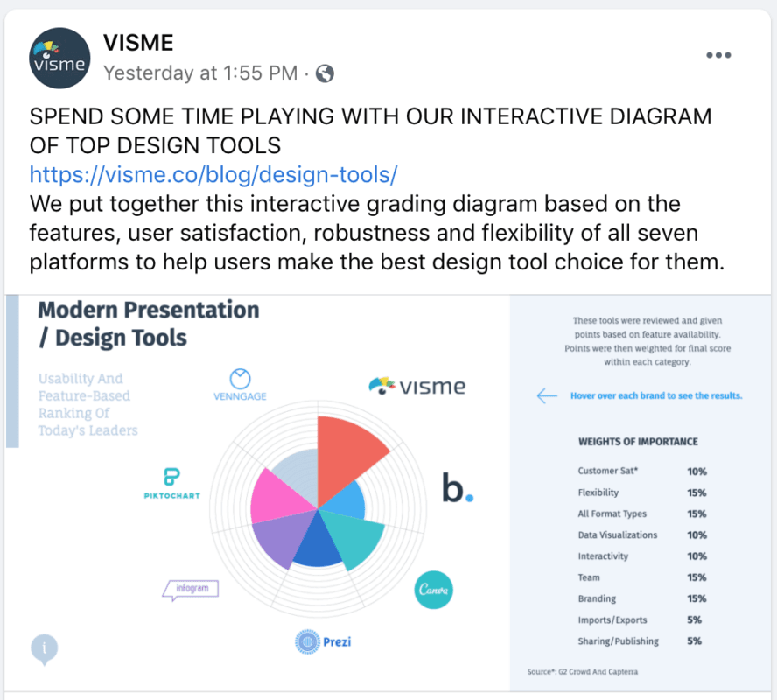Image resolution: width=777 pixels, height=700 pixels.
Task: Click the Piktochart logo
Action: click(x=172, y=483)
